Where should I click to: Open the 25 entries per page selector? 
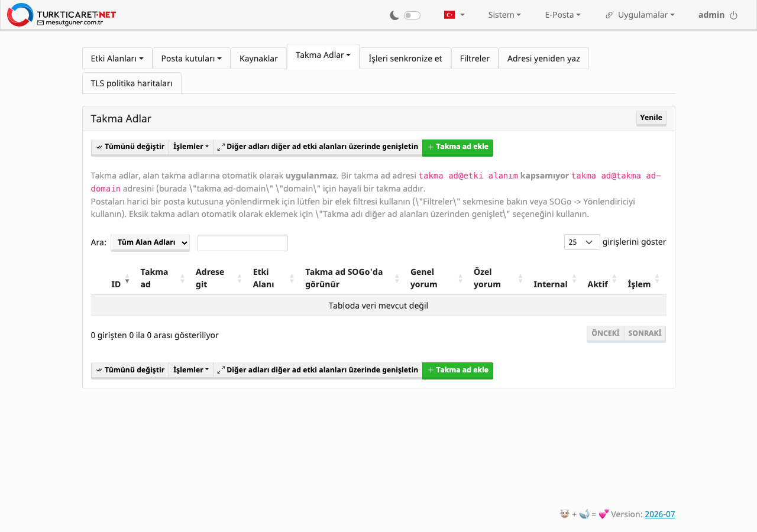(x=582, y=242)
